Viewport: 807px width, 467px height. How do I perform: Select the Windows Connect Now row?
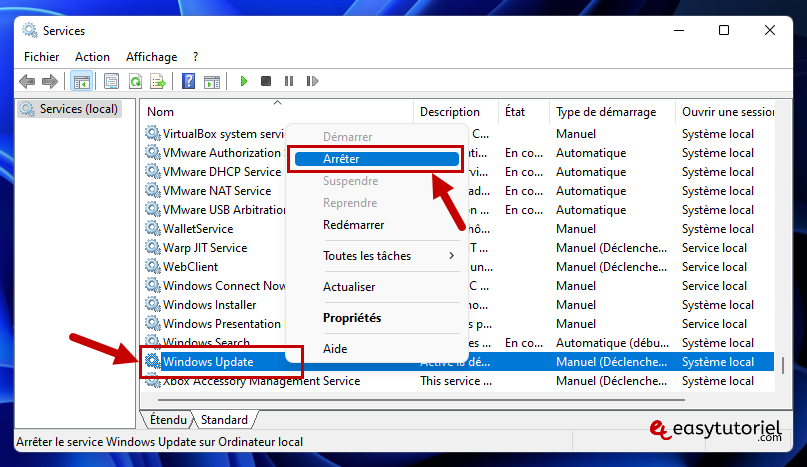point(458,286)
